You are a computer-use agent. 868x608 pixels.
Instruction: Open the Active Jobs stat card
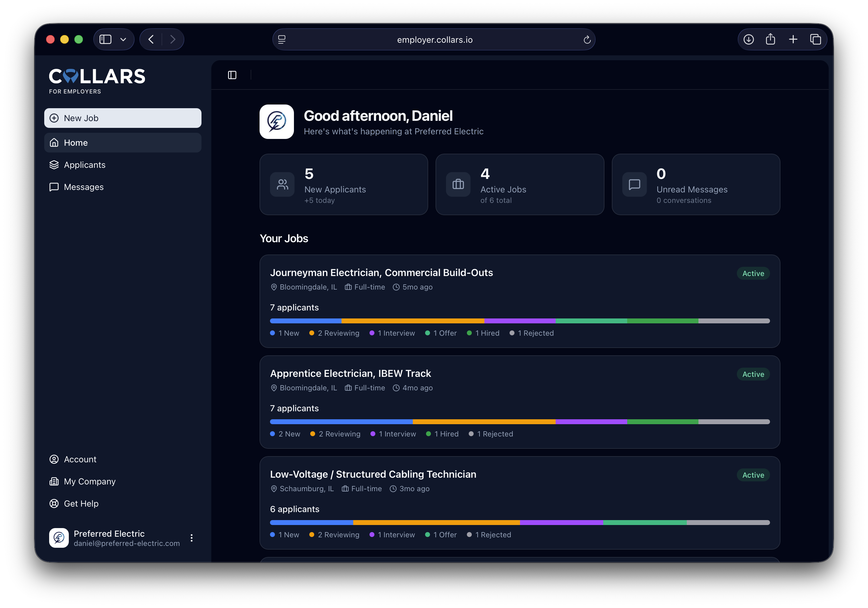click(x=520, y=185)
